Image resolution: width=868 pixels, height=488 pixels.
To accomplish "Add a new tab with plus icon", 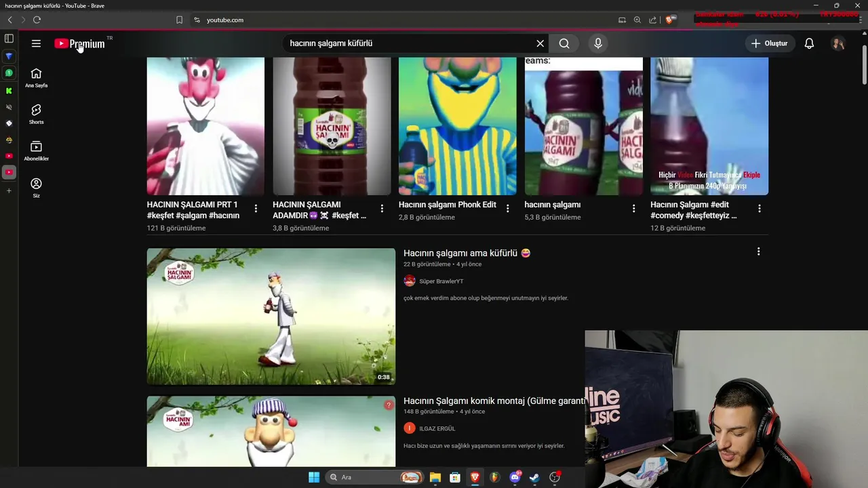I will click(9, 190).
